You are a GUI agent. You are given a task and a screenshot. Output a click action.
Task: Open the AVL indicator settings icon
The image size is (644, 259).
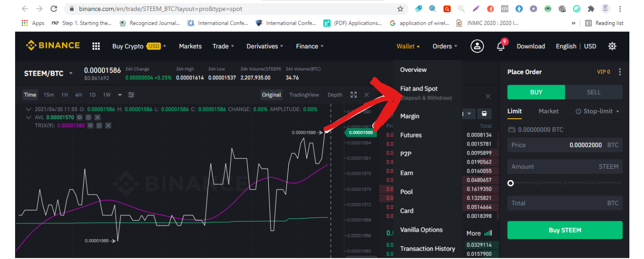pos(88,117)
